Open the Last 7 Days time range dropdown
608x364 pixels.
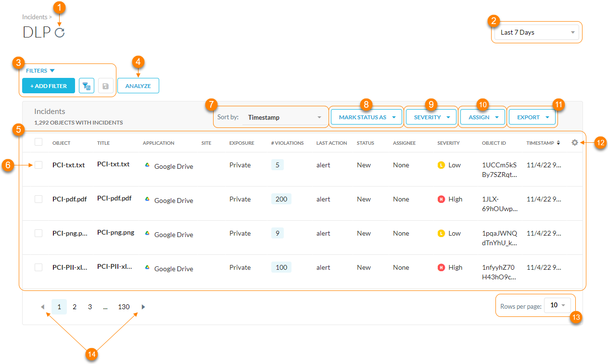tap(536, 32)
